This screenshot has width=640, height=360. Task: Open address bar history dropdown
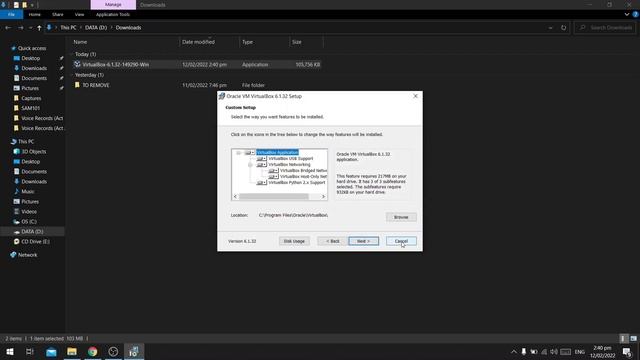[x=550, y=28]
